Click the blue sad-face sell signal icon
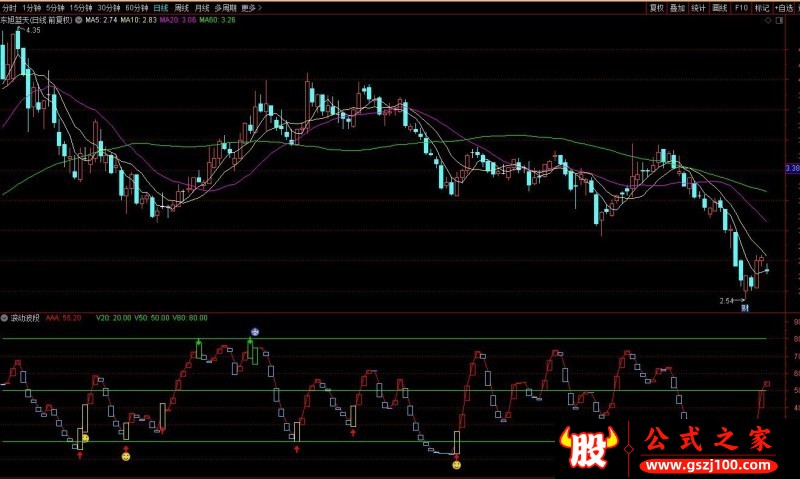Screen dimensions: 800x479 254,331
